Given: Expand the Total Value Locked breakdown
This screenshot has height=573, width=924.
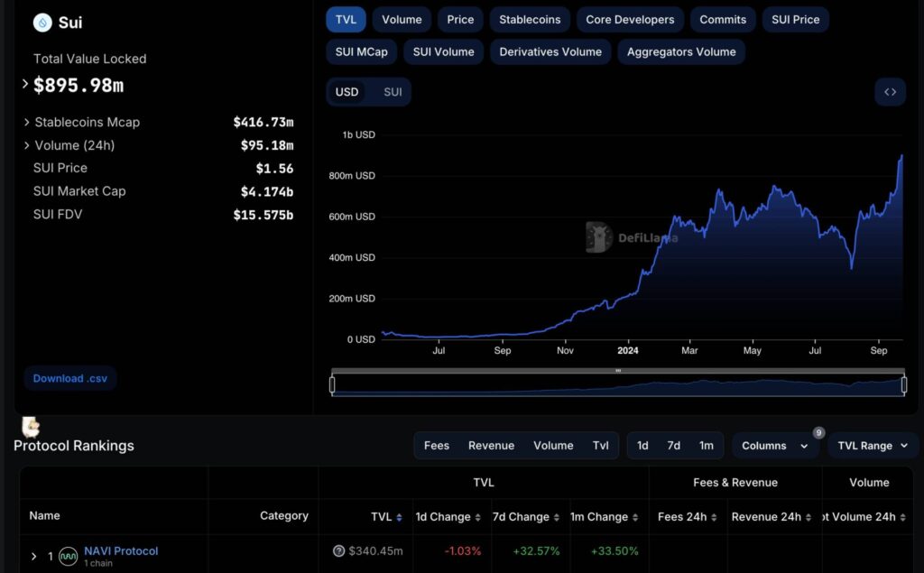Looking at the screenshot, I should pyautogui.click(x=24, y=84).
